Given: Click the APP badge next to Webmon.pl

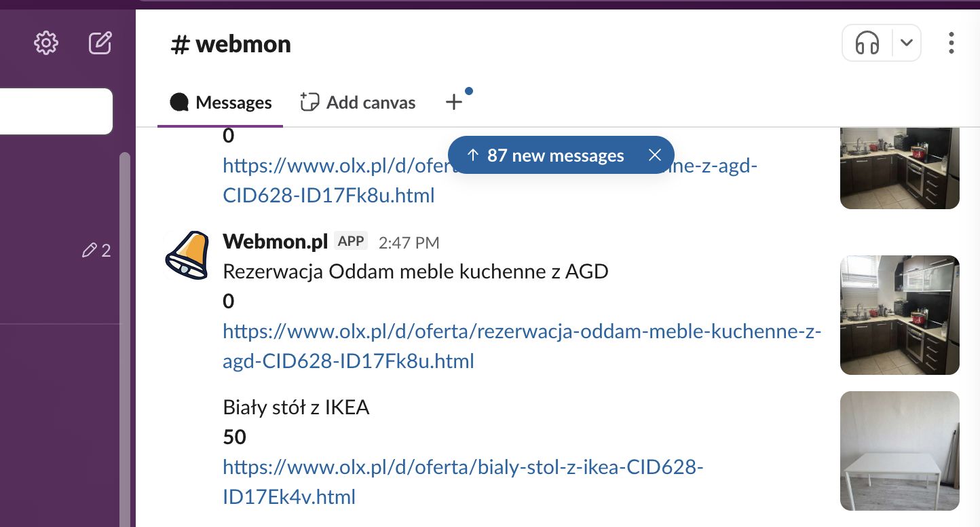Looking at the screenshot, I should click(351, 240).
